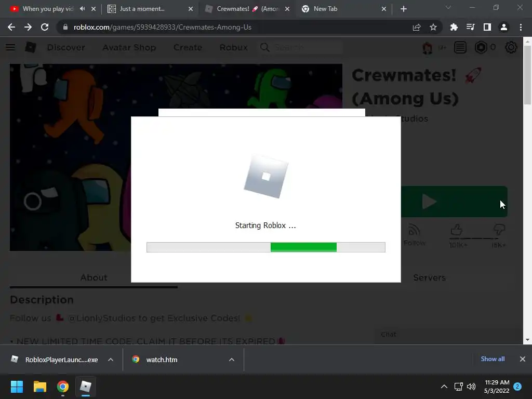Open the Chrome profile avatar menu

[504, 27]
